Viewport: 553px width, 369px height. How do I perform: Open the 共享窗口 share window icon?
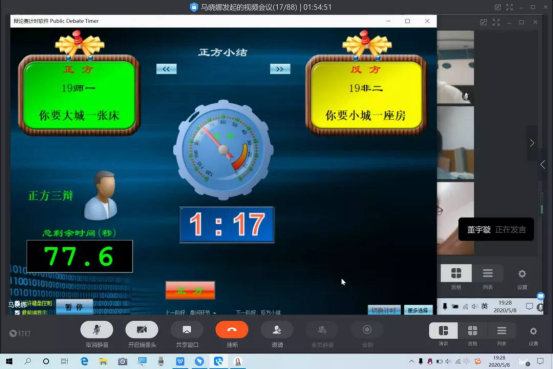[187, 330]
